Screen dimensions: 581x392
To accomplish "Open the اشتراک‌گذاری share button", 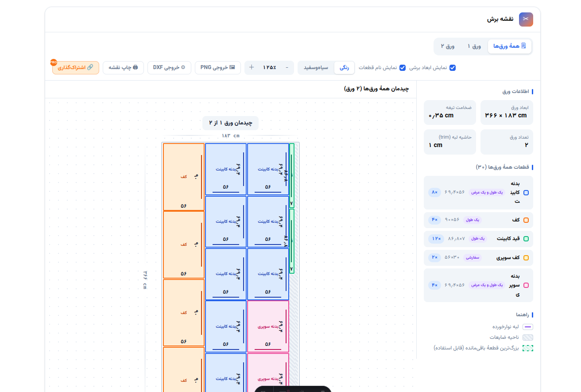I will (x=75, y=67).
